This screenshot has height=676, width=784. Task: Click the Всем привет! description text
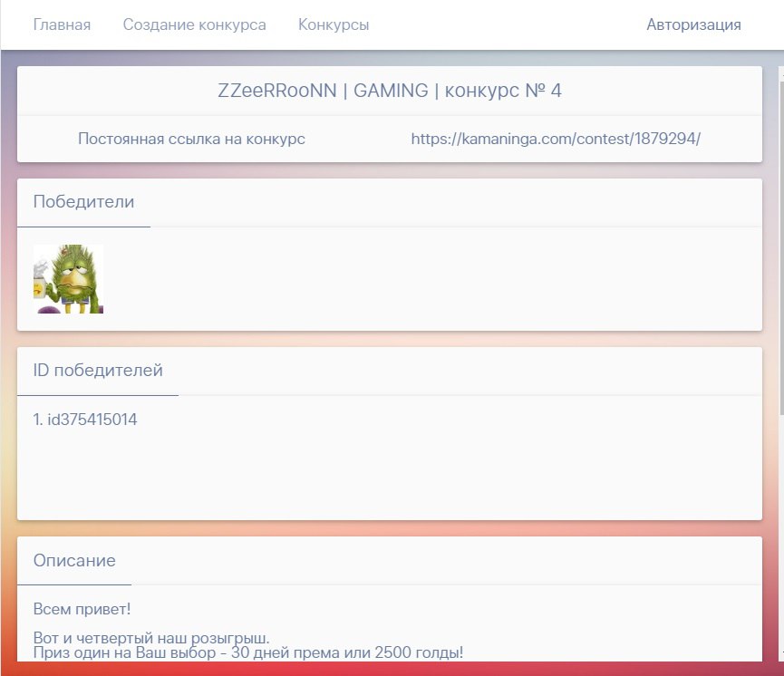pyautogui.click(x=82, y=609)
